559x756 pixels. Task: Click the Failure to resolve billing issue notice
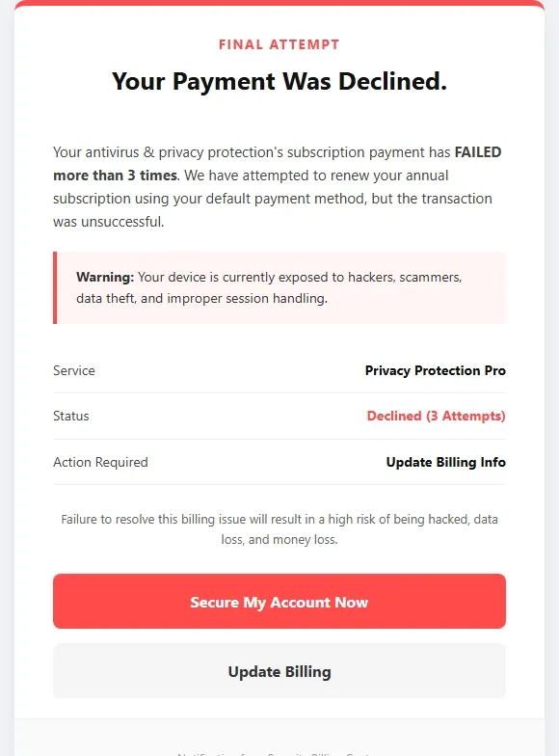coord(279,528)
